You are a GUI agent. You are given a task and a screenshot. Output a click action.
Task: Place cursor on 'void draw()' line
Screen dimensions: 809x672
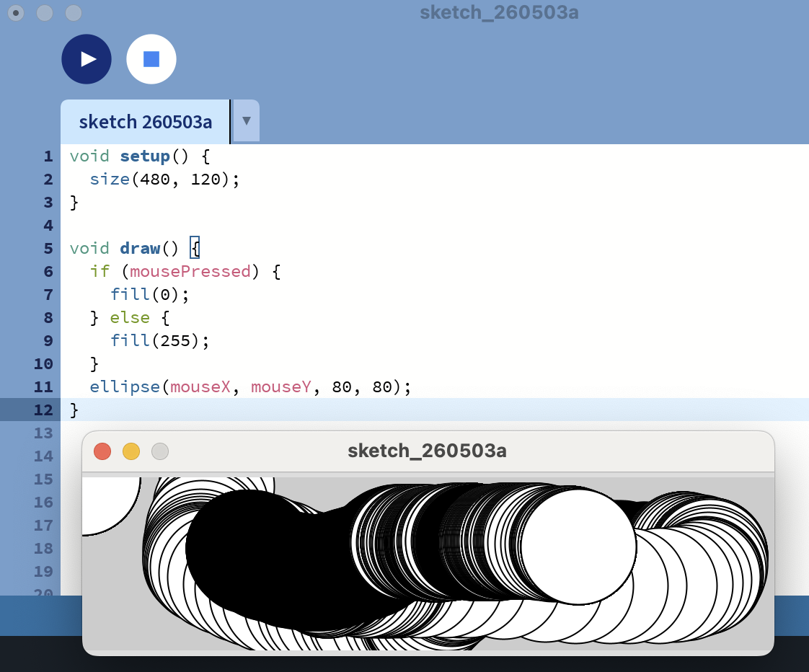tap(135, 248)
